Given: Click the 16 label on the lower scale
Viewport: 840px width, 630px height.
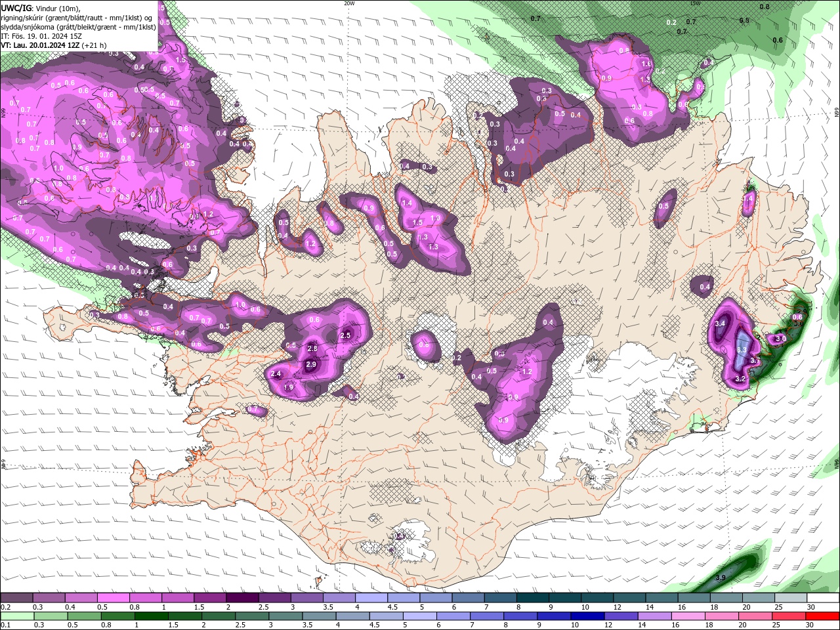Looking at the screenshot, I should (x=675, y=625).
